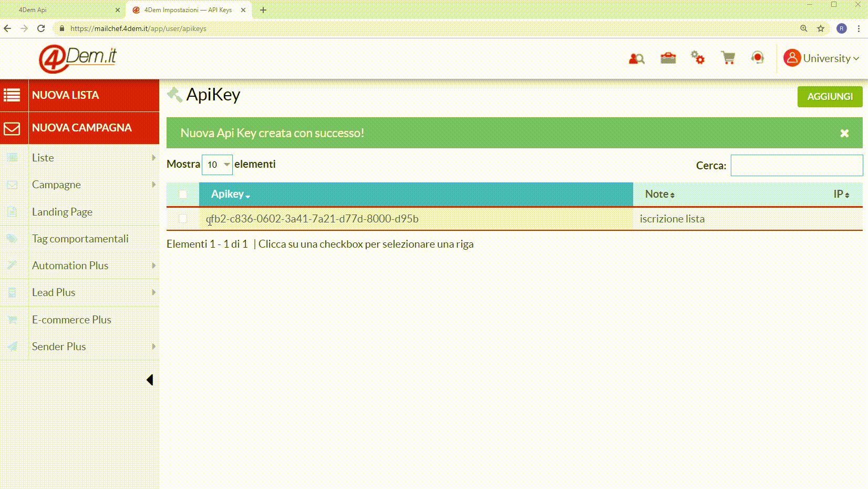Viewport: 868px width, 489px height.
Task: Click the Sender Plus paper plane icon
Action: coord(12,347)
